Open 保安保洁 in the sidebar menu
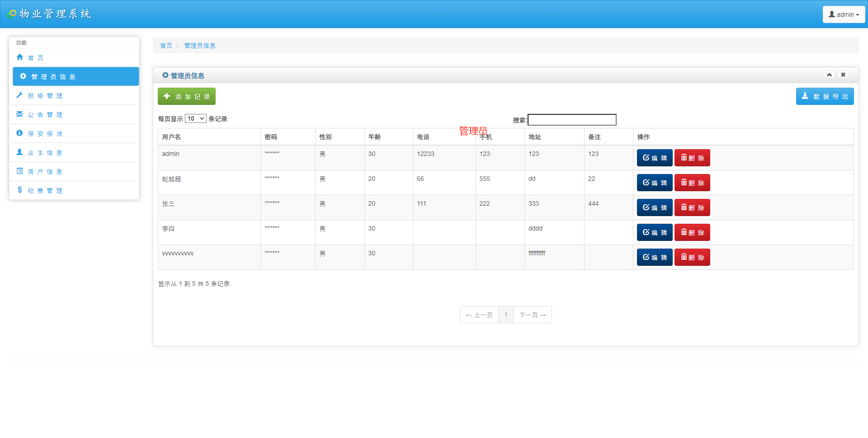Screen dimensions: 868x438 (x=74, y=133)
